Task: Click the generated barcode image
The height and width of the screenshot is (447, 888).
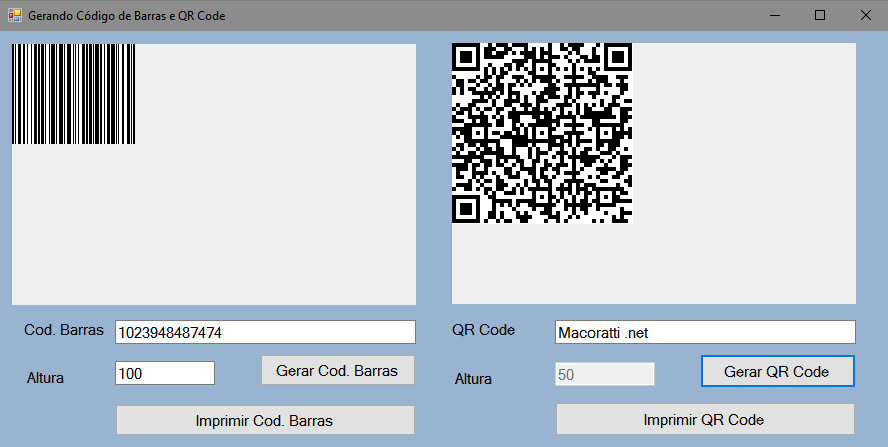Action: point(74,94)
